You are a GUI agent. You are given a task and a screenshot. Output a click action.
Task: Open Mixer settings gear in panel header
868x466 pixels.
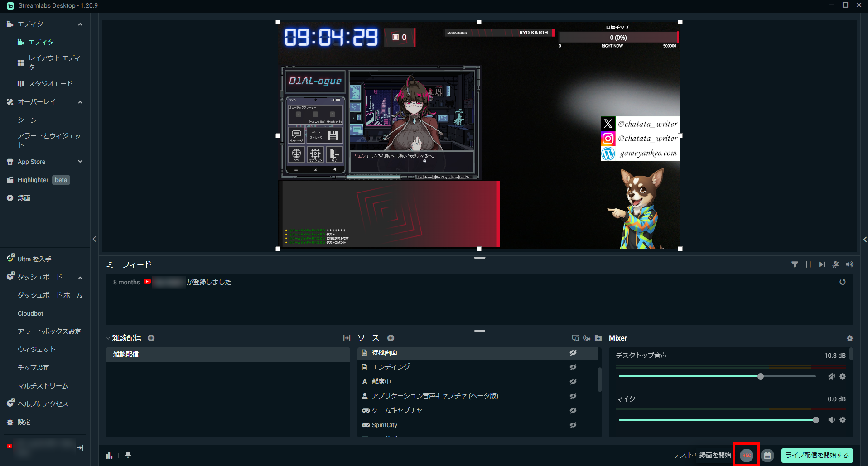[x=850, y=338]
